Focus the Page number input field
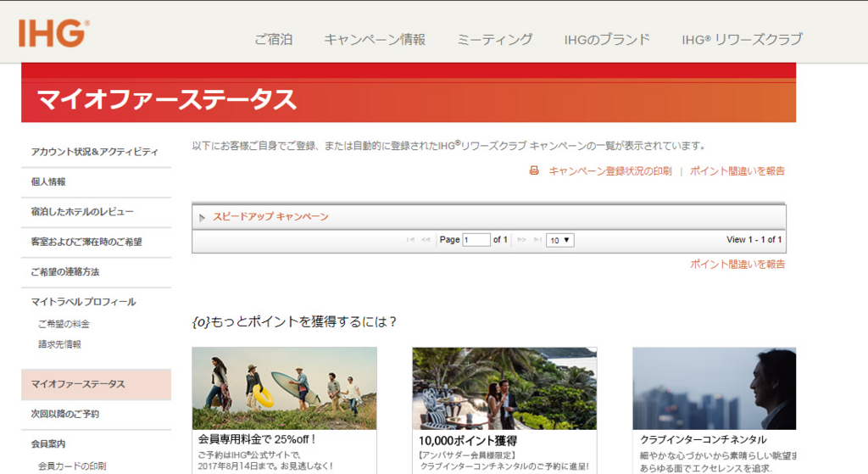The width and height of the screenshot is (868, 474). [476, 240]
